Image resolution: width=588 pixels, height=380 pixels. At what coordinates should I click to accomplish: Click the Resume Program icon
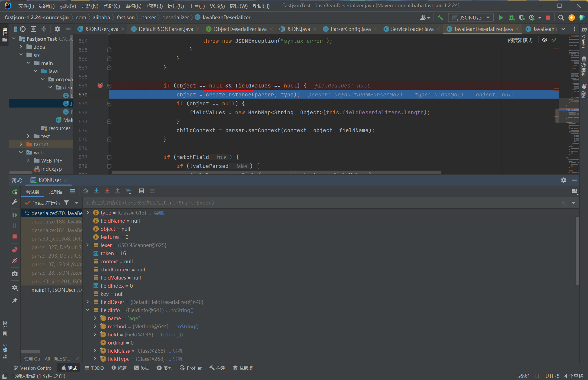15,215
